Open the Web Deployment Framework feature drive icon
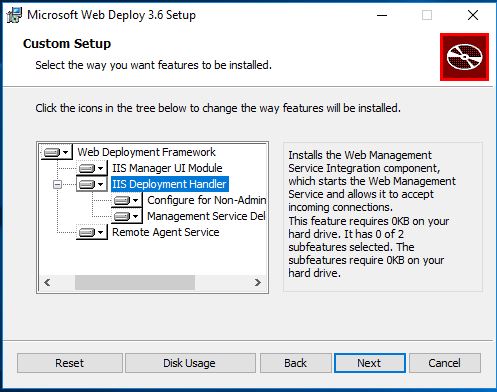The image size is (497, 392). click(x=56, y=152)
